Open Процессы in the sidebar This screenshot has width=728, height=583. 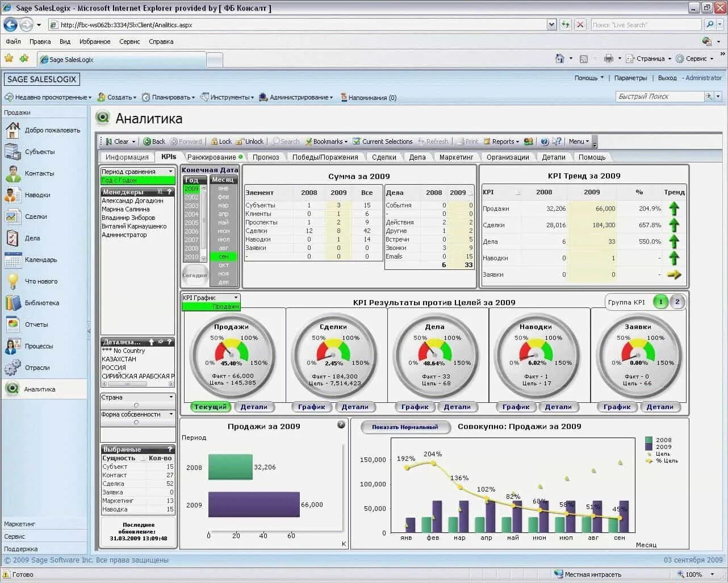39,347
